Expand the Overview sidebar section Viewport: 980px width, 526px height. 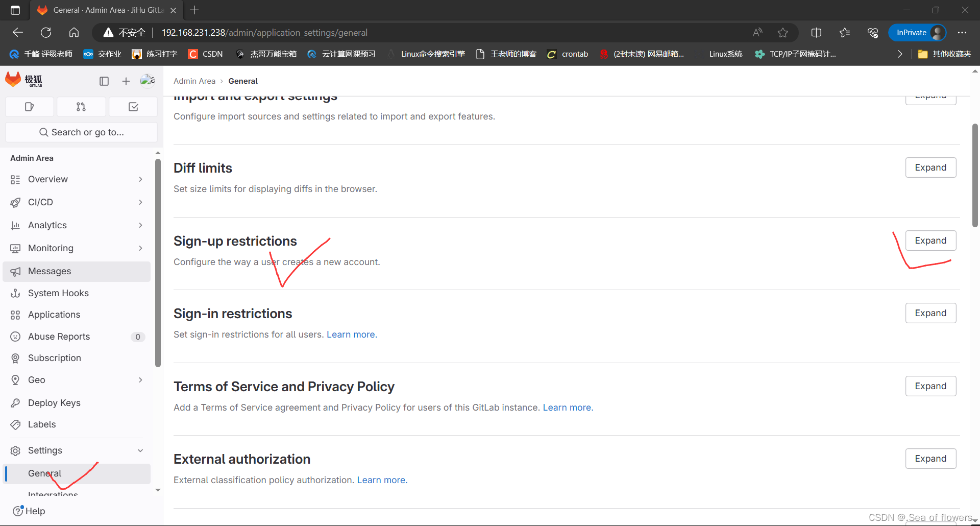pos(77,179)
